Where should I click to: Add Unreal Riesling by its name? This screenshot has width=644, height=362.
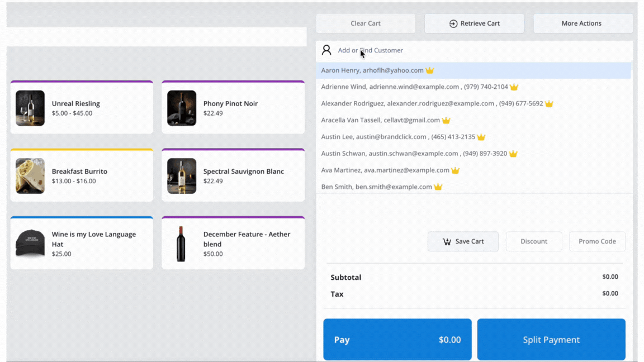[76, 103]
